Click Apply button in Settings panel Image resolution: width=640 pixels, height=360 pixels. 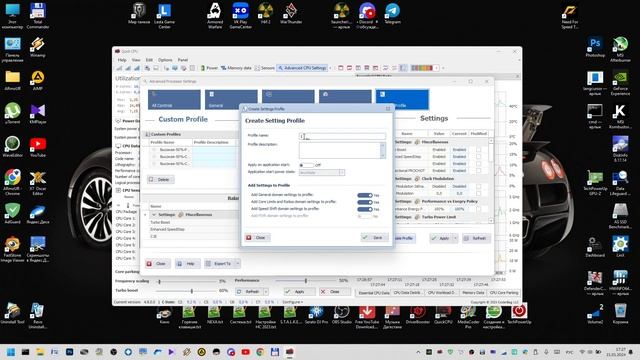440,238
